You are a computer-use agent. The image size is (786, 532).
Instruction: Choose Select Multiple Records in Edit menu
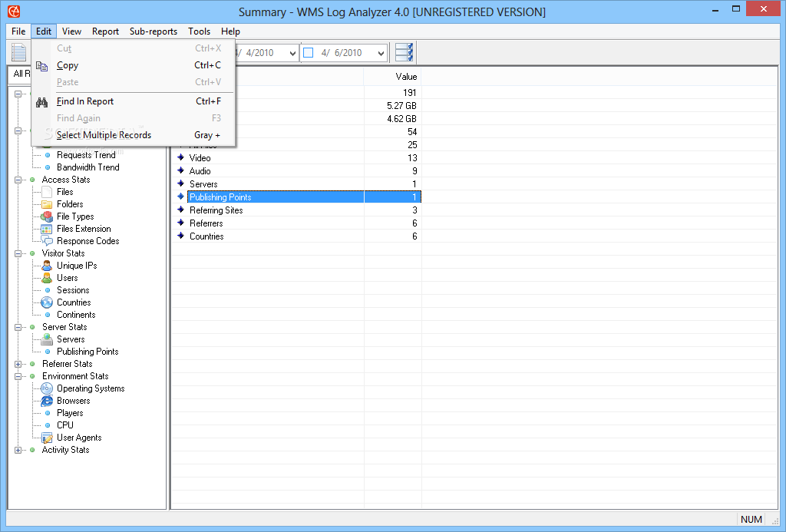[134, 135]
